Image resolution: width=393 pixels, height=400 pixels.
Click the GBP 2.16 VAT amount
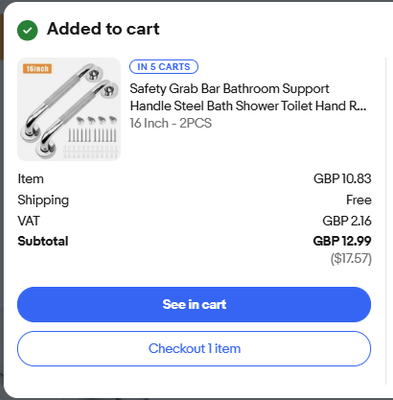pyautogui.click(x=347, y=221)
